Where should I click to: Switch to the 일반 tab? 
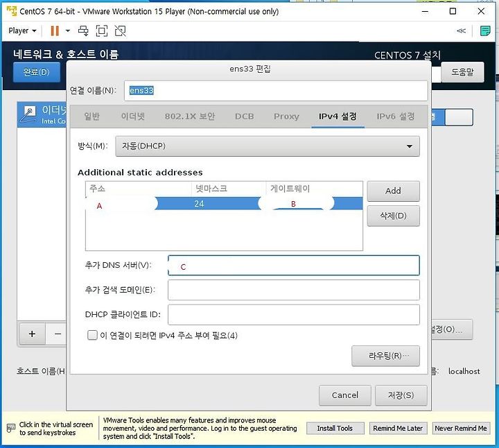pyautogui.click(x=92, y=117)
